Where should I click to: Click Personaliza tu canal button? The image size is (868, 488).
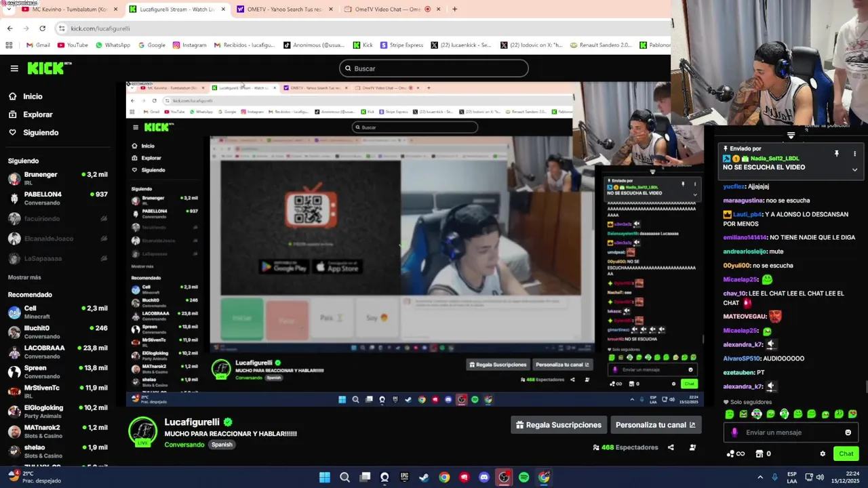655,425
